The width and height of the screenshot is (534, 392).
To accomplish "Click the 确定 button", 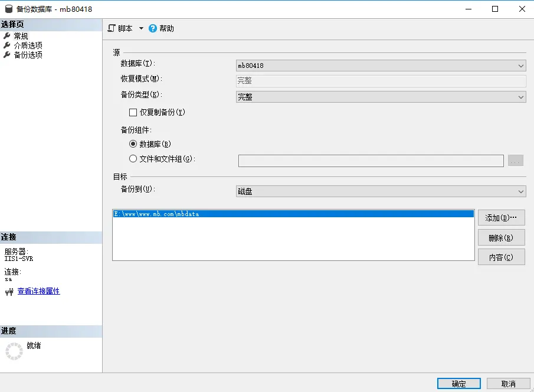I will point(458,384).
